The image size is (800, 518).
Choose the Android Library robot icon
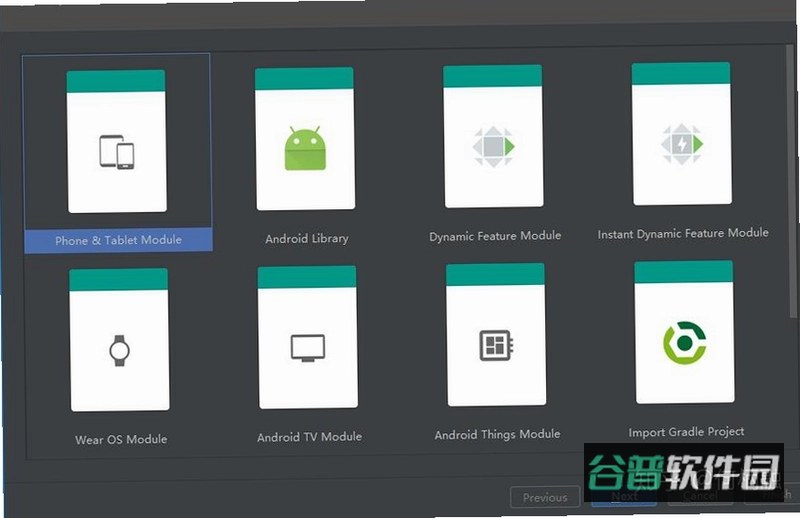click(x=305, y=149)
